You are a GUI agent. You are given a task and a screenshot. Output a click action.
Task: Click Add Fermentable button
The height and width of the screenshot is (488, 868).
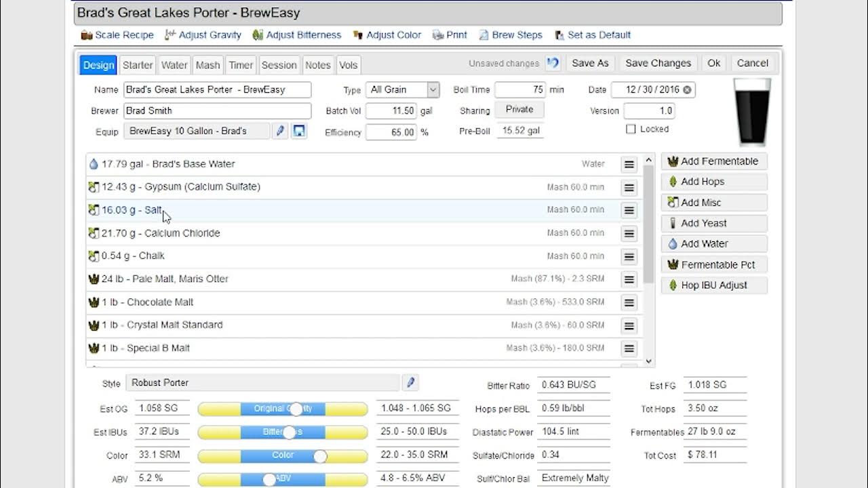tap(714, 161)
